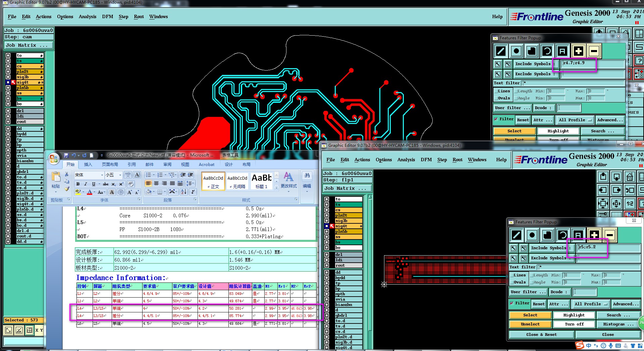Enable the Ovals checkbox in lower filter popup

coord(512,282)
